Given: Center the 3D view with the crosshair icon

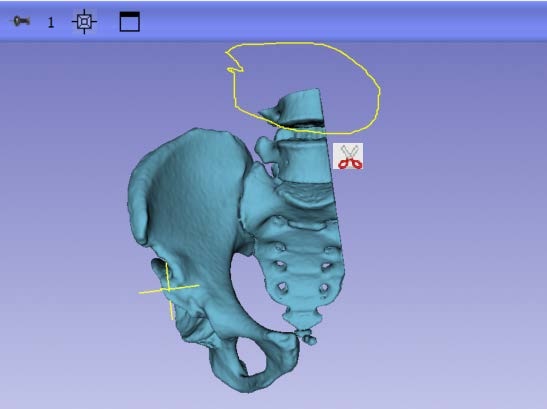Looking at the screenshot, I should 84,22.
